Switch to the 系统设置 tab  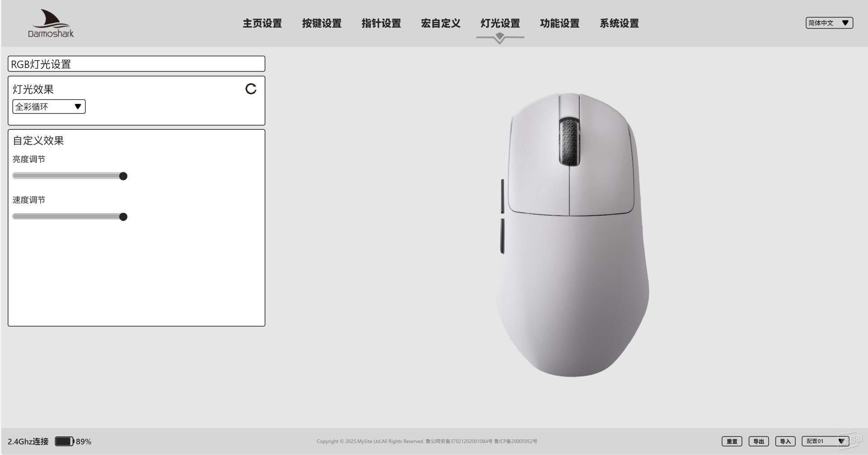(619, 23)
